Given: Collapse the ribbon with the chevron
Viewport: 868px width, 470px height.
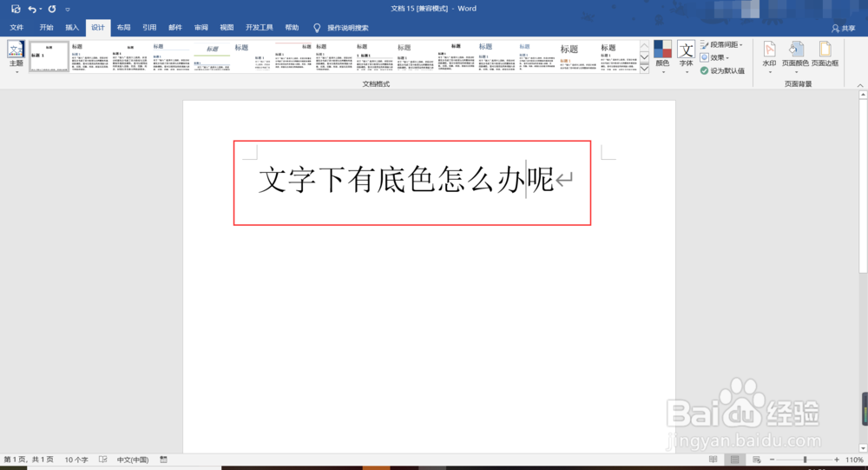Looking at the screenshot, I should pos(859,85).
